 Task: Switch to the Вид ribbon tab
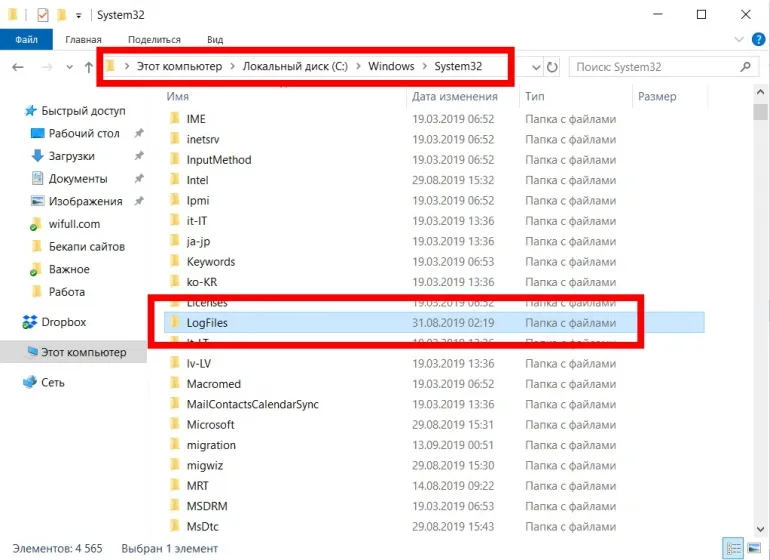point(214,40)
